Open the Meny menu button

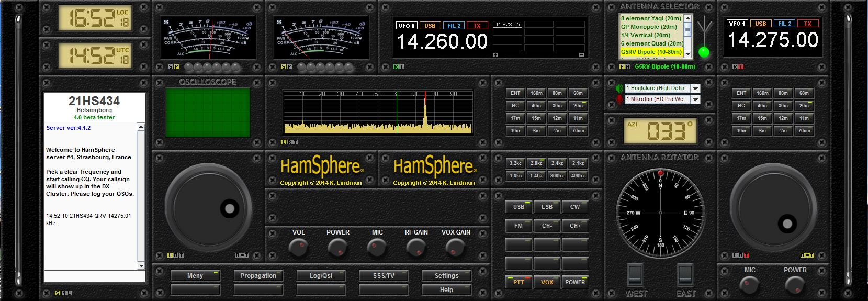195,276
